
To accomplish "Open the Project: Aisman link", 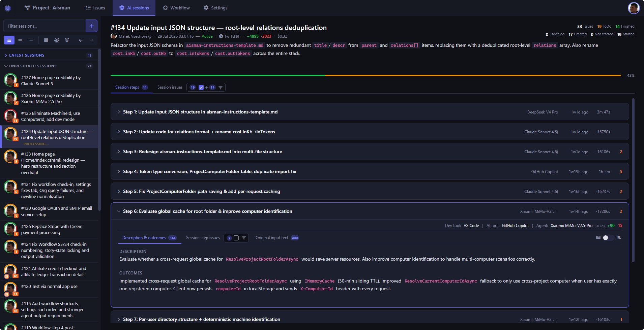I will tap(48, 8).
